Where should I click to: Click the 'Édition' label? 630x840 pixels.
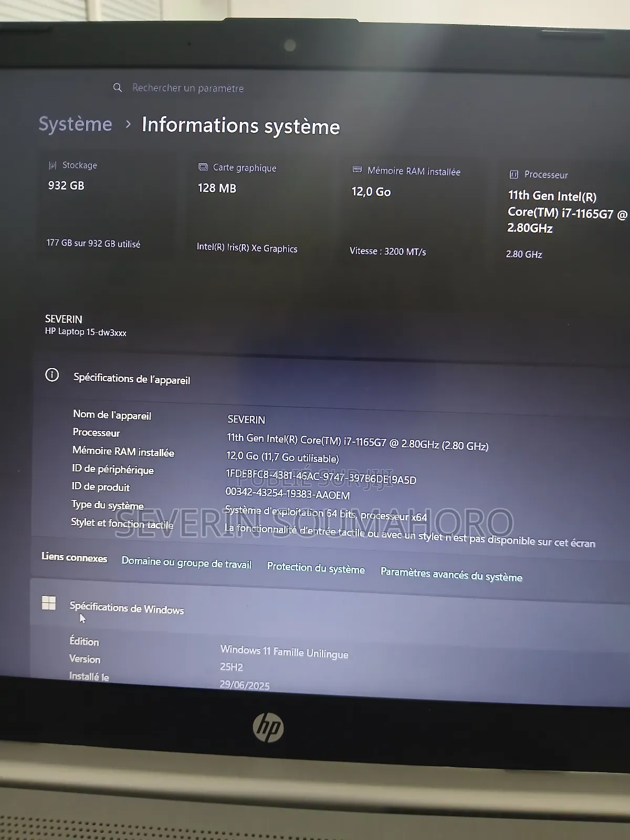click(84, 641)
